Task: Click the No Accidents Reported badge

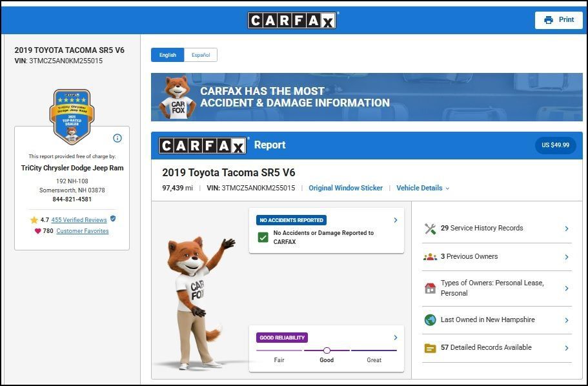Action: coord(291,220)
